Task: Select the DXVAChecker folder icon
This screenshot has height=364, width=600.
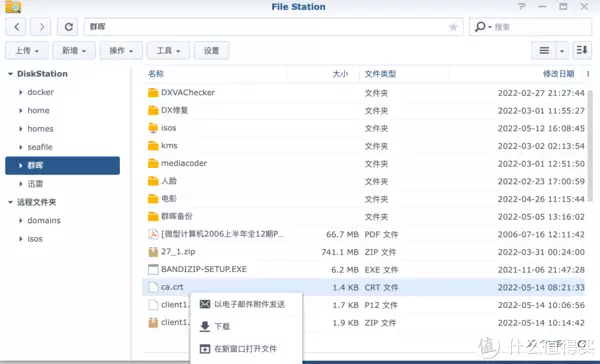Action: click(153, 93)
